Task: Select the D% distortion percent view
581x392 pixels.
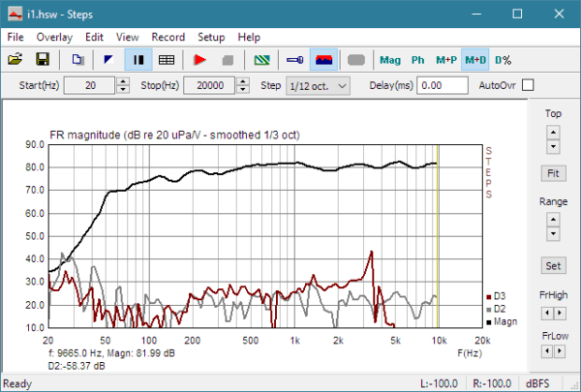Action: [x=503, y=60]
